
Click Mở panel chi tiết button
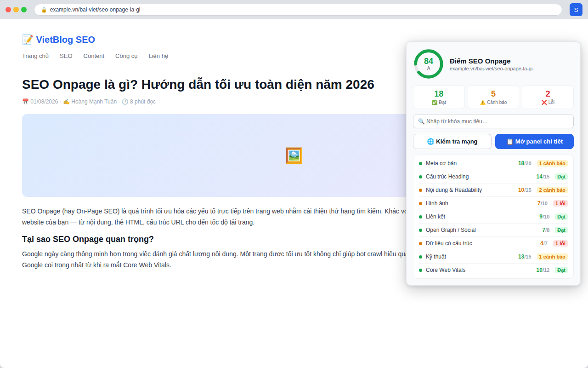click(534, 141)
